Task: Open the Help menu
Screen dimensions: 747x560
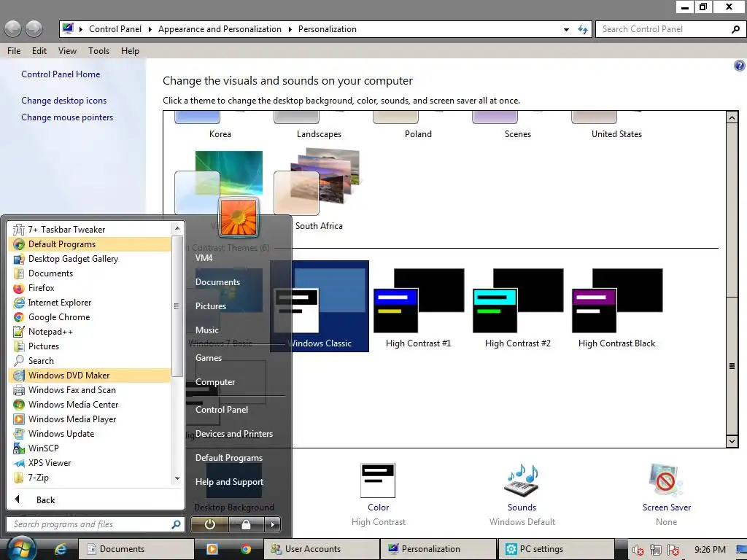Action: 130,51
